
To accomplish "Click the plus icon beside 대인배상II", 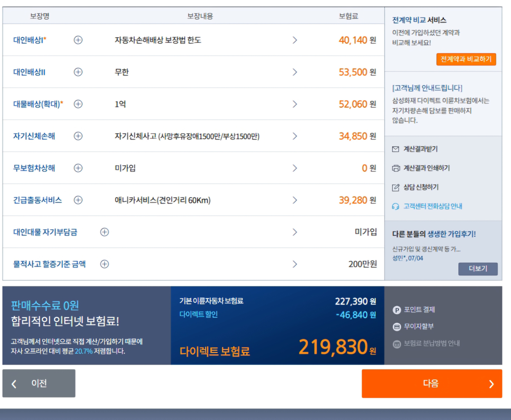I will pos(78,72).
